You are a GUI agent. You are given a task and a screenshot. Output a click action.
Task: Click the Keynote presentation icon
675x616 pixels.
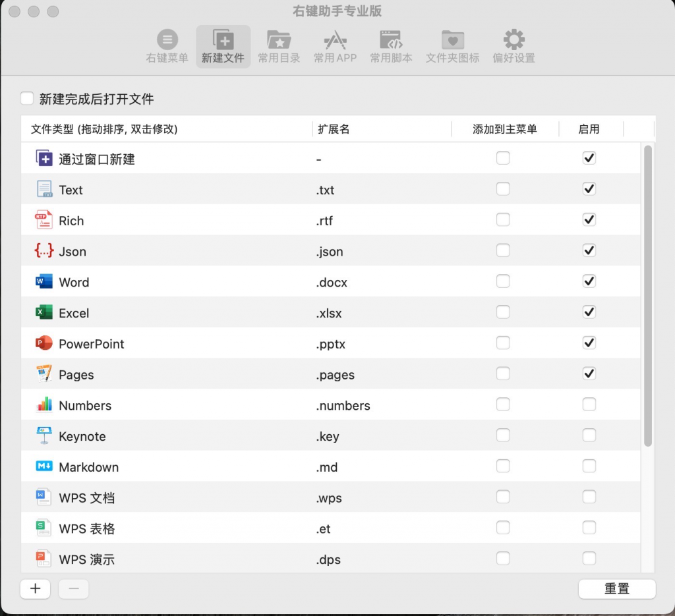click(x=44, y=436)
